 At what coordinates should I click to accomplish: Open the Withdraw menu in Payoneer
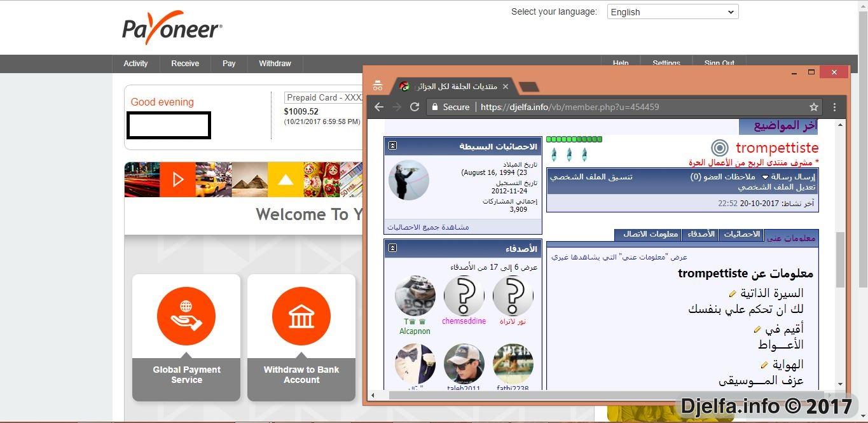(x=275, y=64)
